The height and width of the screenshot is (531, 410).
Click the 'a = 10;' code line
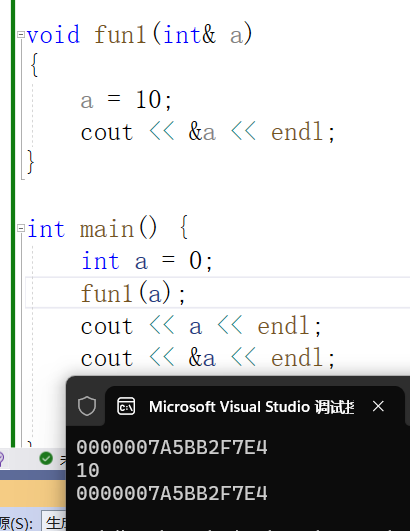pyautogui.click(x=126, y=100)
